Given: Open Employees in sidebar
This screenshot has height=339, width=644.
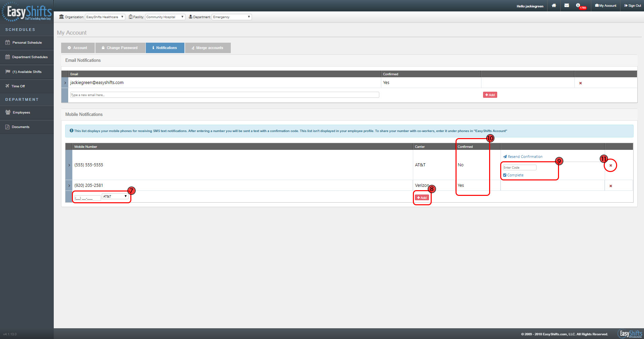Looking at the screenshot, I should [27, 113].
